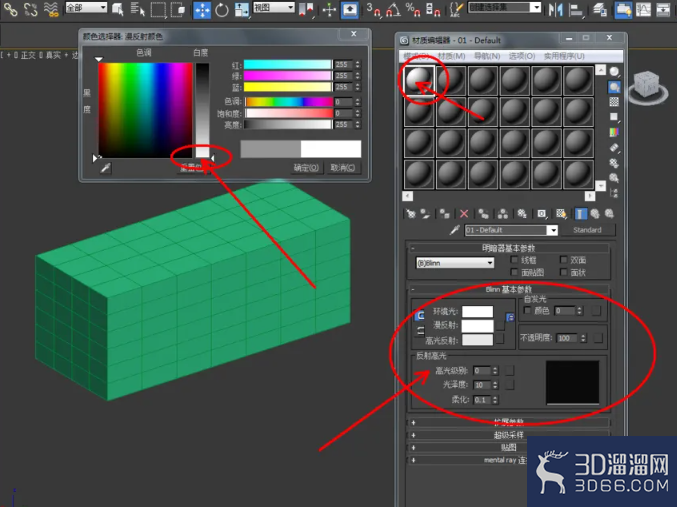This screenshot has width=677, height=507.
Task: Enable 线框 wire checkbox
Action: (x=514, y=260)
